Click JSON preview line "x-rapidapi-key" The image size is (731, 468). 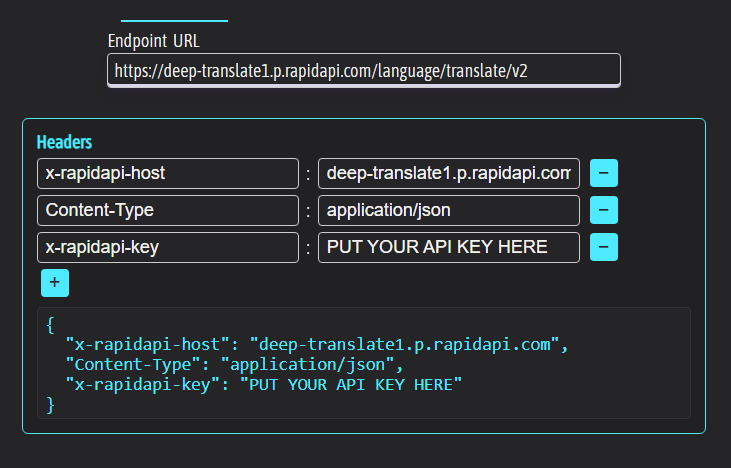tap(263, 385)
